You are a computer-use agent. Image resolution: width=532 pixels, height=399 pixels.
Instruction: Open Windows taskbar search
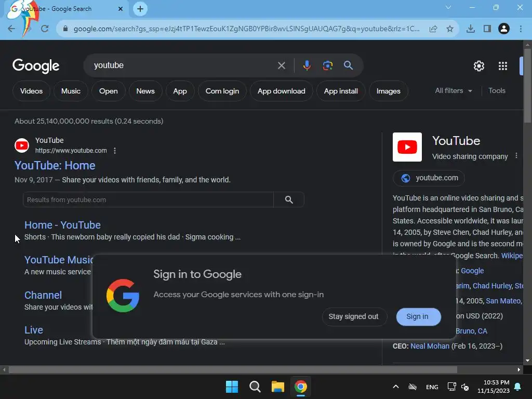[x=255, y=387]
